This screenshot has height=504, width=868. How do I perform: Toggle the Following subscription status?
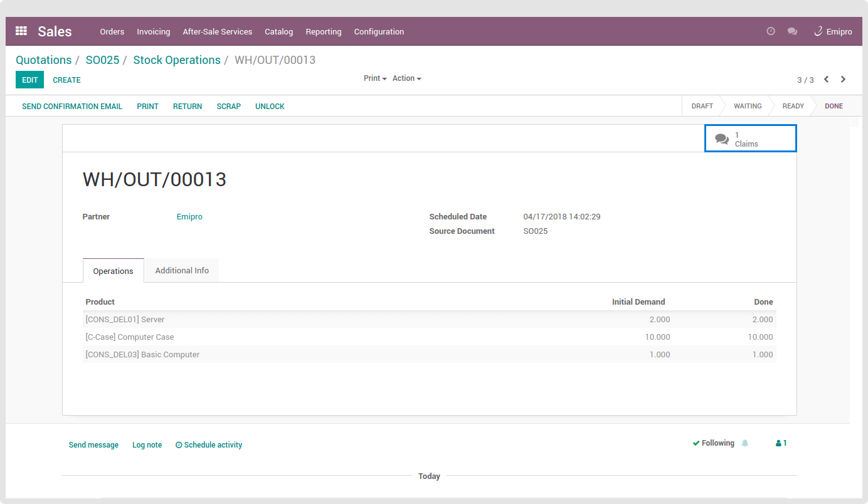point(713,443)
